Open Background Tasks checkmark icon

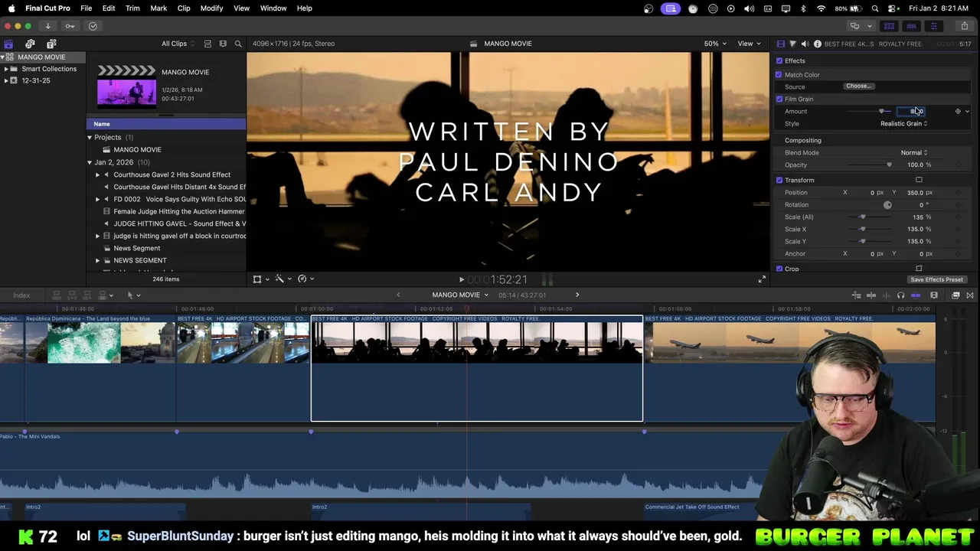click(x=93, y=26)
